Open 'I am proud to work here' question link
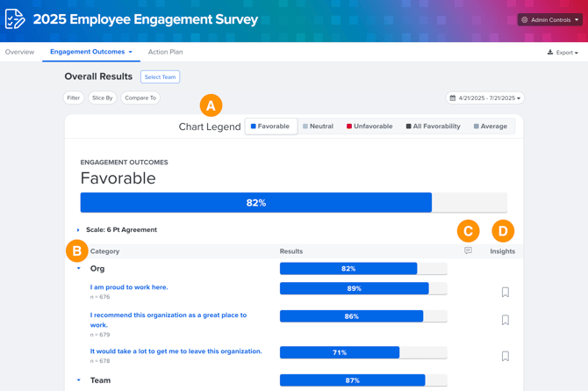The width and height of the screenshot is (588, 391). (129, 287)
